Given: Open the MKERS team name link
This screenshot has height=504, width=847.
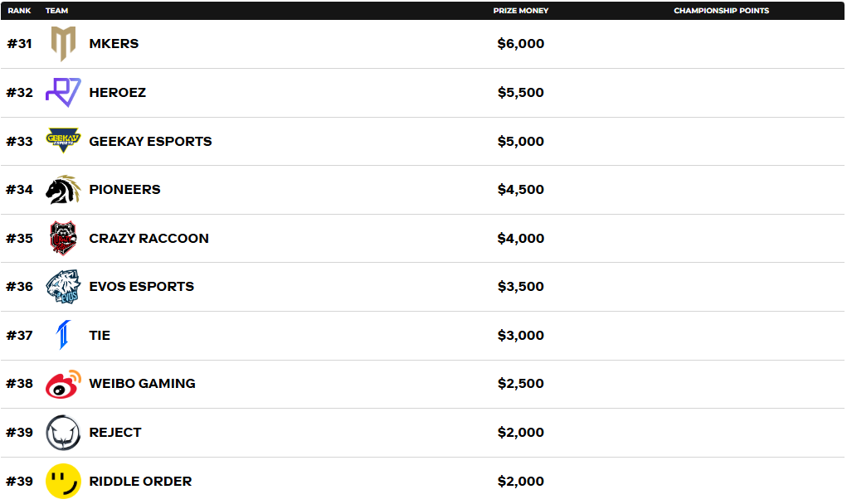Looking at the screenshot, I should [x=114, y=44].
